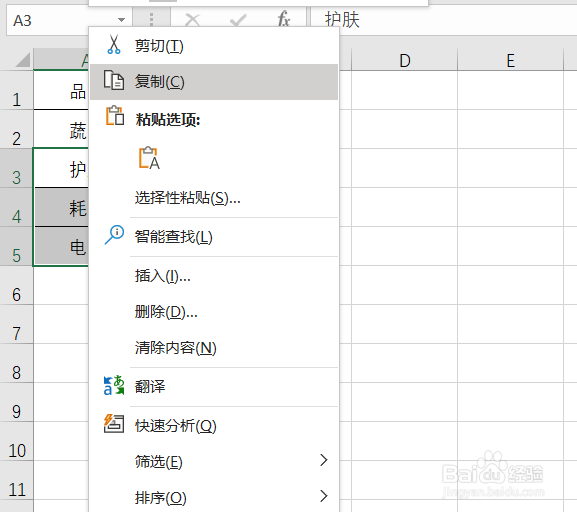Select row 1 header
The height and width of the screenshot is (512, 577).
17,91
